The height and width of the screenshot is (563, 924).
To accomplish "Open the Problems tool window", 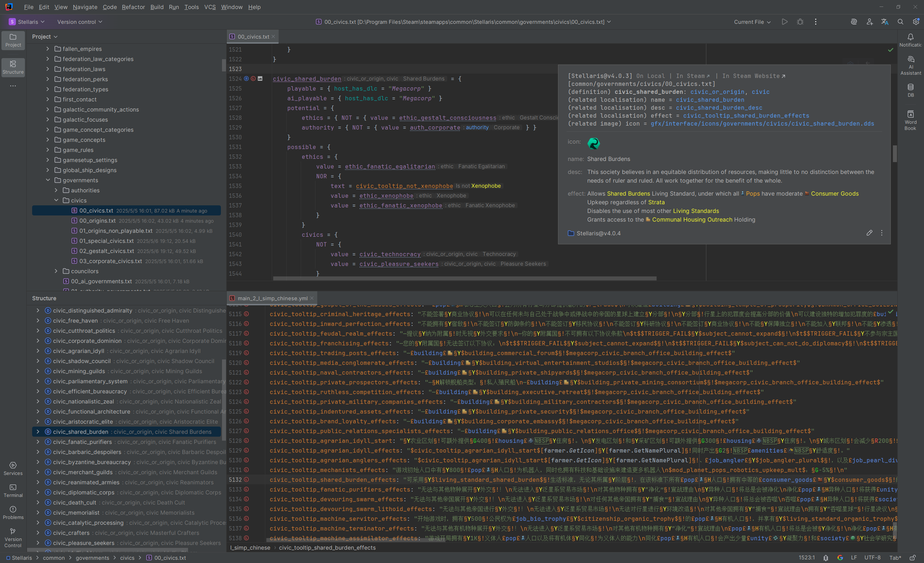I will (13, 513).
